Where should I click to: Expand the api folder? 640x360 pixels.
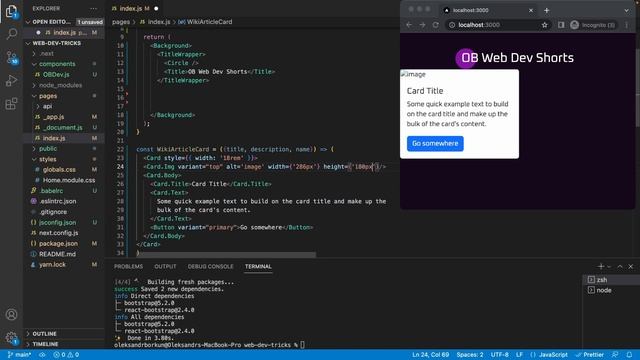pos(47,107)
